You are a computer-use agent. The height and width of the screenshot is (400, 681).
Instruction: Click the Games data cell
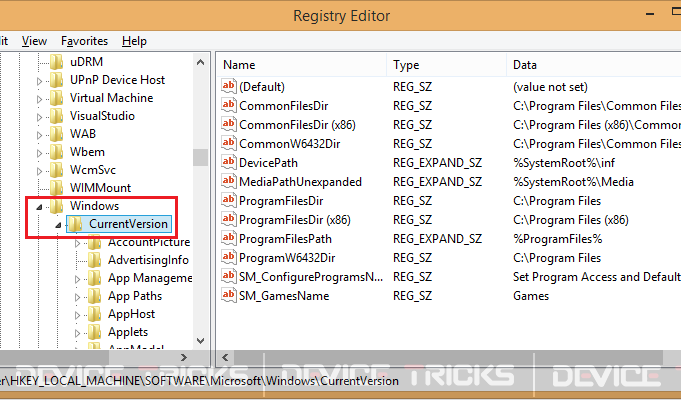[x=531, y=296]
